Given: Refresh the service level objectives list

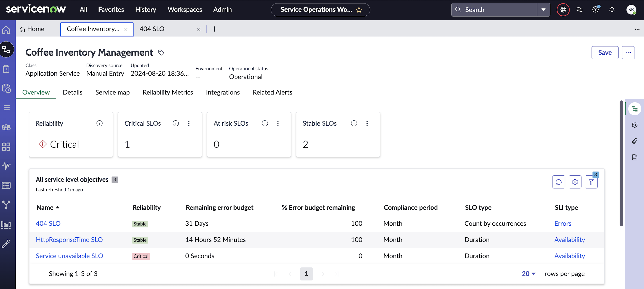Looking at the screenshot, I should point(559,182).
